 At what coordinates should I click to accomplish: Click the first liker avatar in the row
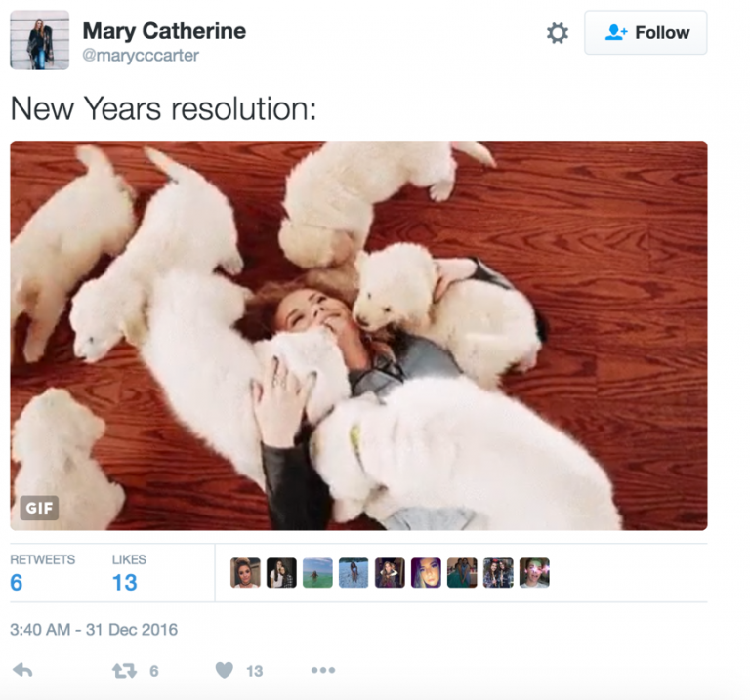click(x=245, y=573)
